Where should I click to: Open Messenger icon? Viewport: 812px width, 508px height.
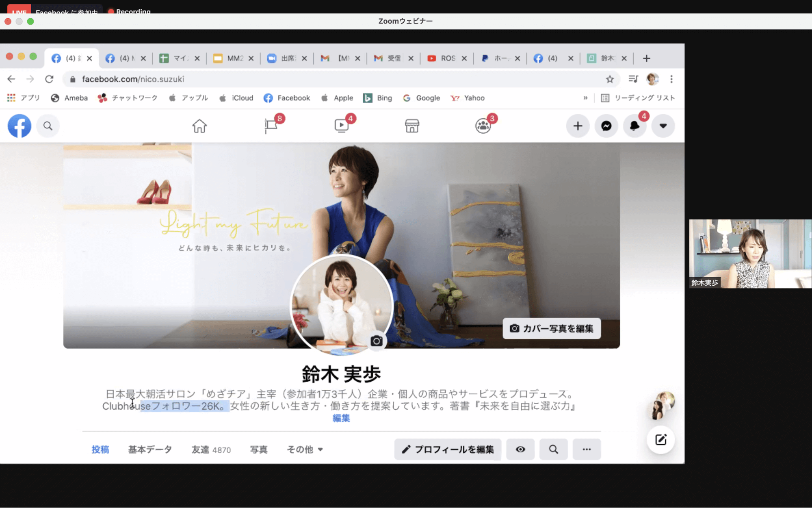click(606, 126)
